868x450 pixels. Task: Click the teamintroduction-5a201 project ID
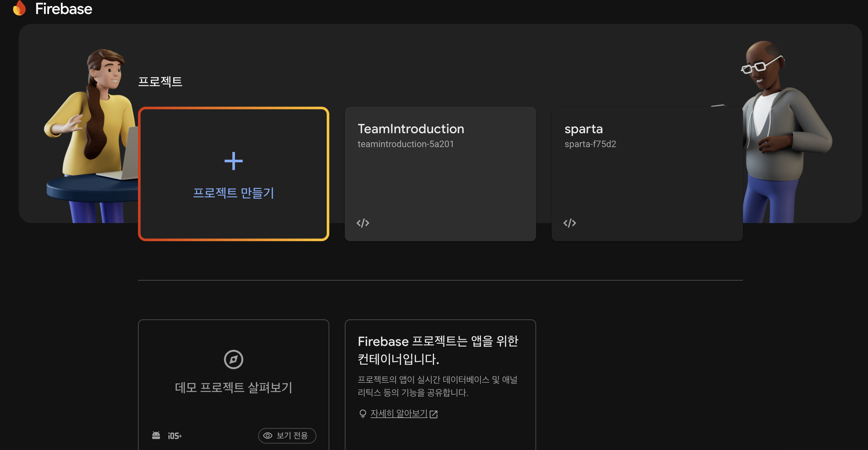tap(405, 144)
